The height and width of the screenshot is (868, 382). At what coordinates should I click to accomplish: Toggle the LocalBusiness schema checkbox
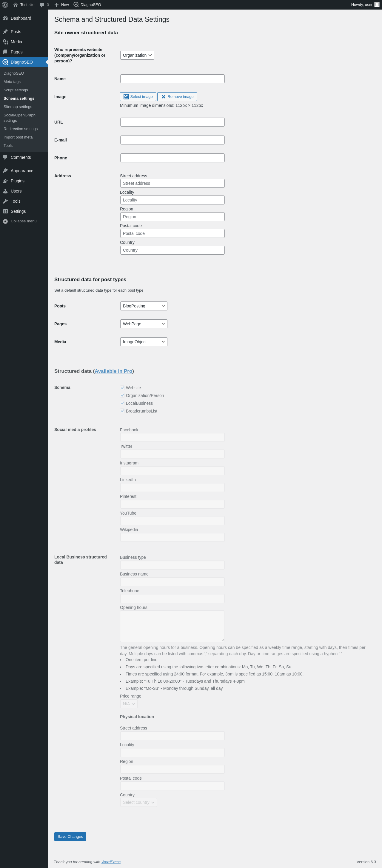pyautogui.click(x=123, y=403)
